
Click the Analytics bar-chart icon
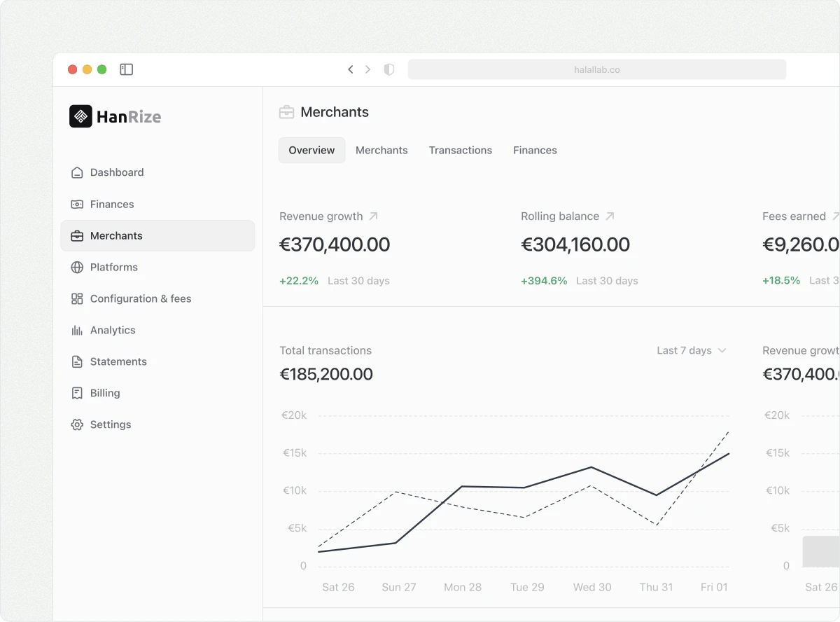[x=77, y=330]
